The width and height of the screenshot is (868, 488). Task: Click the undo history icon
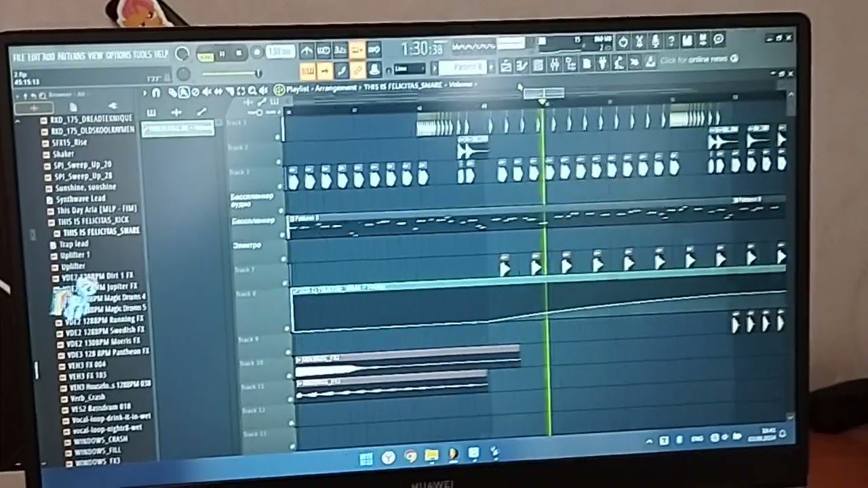623,41
